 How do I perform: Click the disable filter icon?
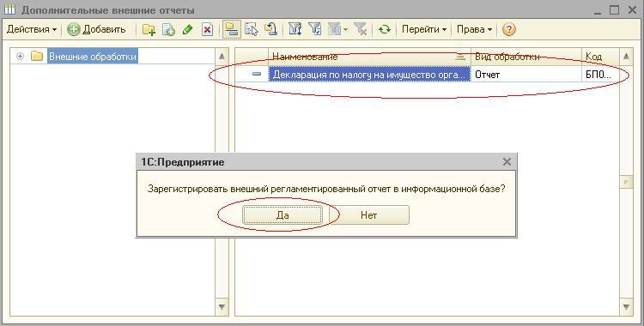361,29
